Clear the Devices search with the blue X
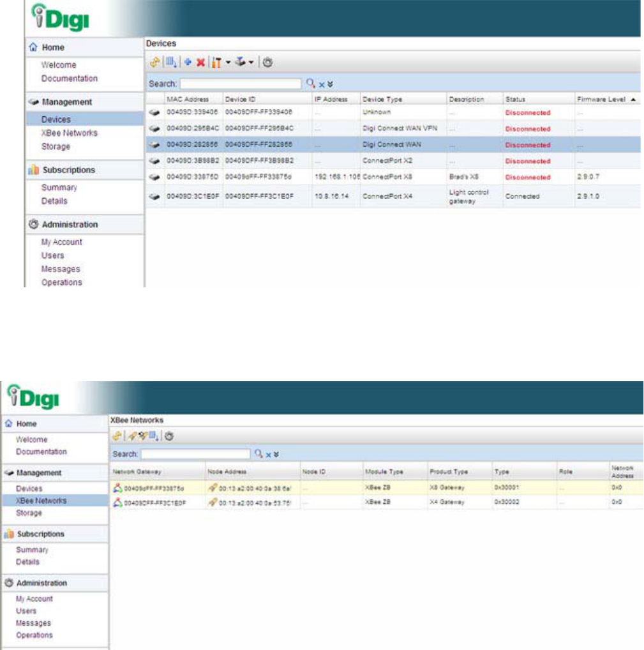 (322, 84)
